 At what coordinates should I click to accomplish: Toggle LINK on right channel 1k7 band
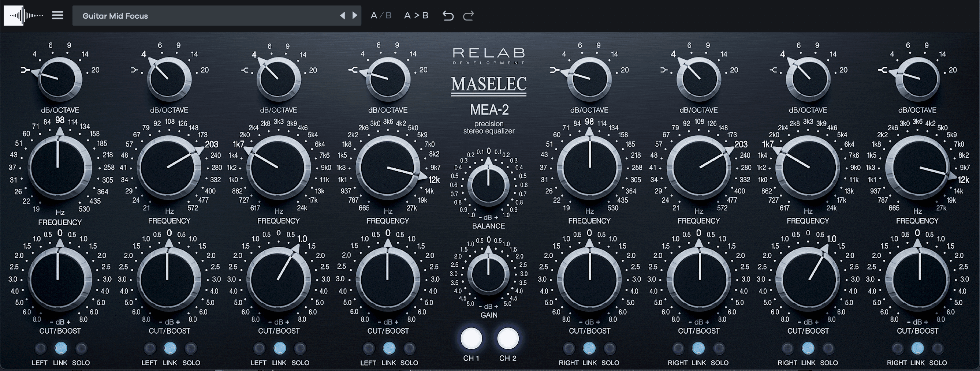click(x=808, y=348)
